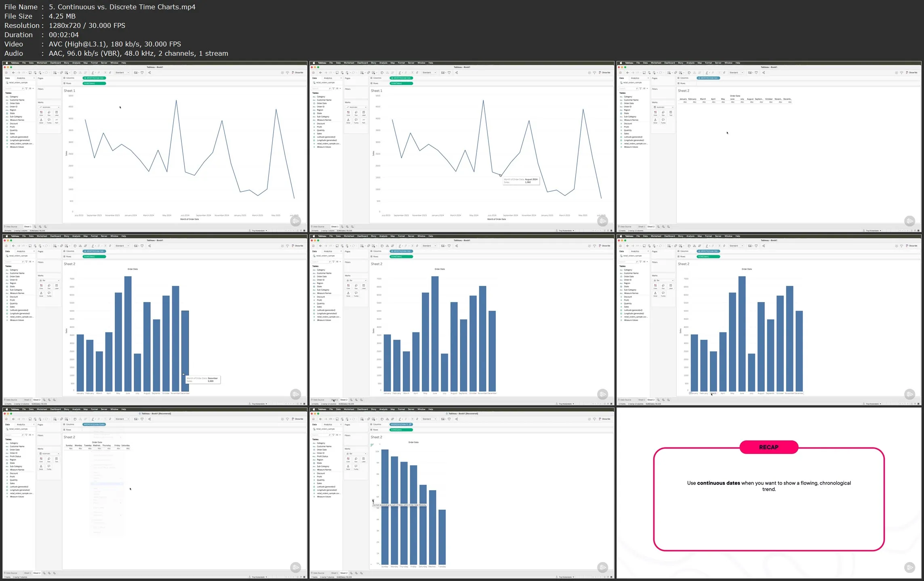This screenshot has width=924, height=581.
Task: Open Marks type dropdown 'Bar' in December tooltip frame
Action: [49, 280]
